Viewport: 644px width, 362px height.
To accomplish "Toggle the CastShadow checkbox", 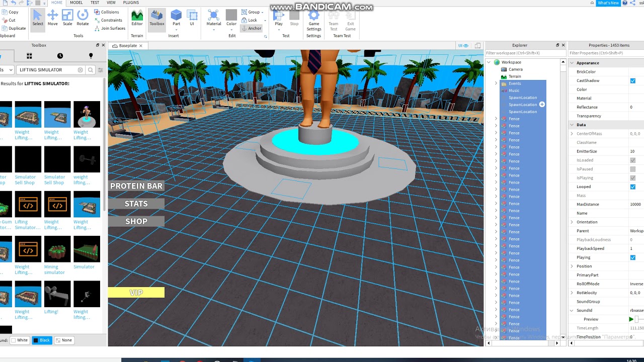I will point(632,81).
